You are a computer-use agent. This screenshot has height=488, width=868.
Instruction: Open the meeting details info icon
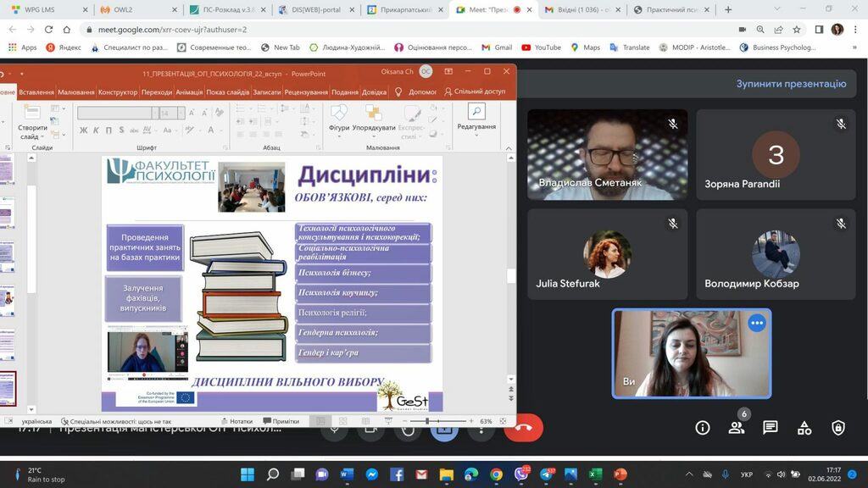coord(702,428)
